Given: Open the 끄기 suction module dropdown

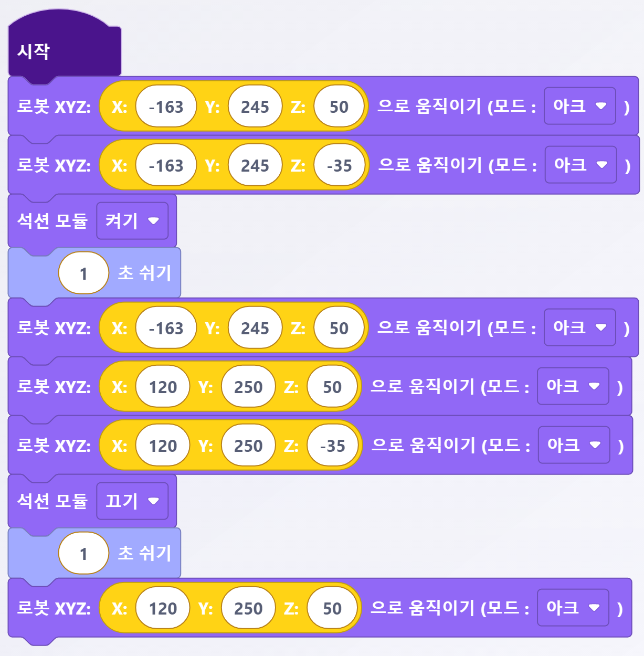Looking at the screenshot, I should (132, 501).
